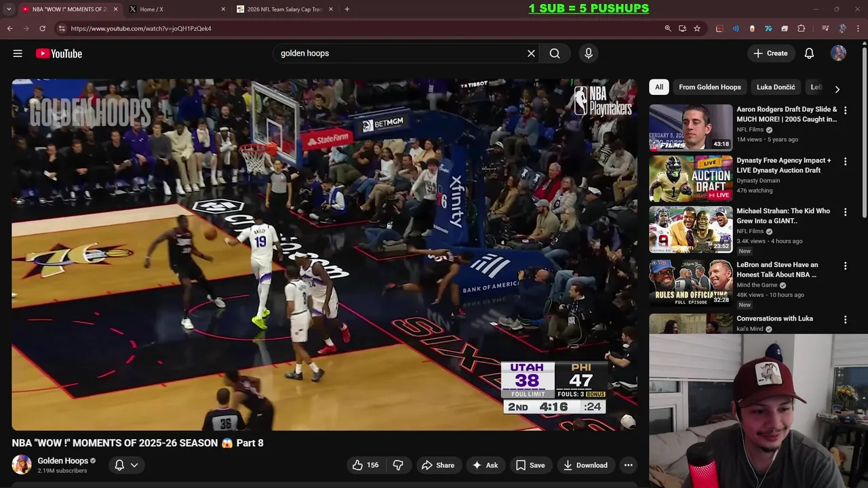Image resolution: width=868 pixels, height=488 pixels.
Task: Open options for Dynasty Free Agency video
Action: (x=845, y=162)
